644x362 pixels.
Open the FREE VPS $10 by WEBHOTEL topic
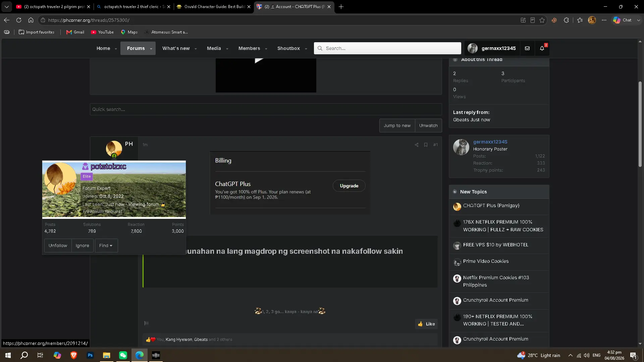click(x=496, y=245)
